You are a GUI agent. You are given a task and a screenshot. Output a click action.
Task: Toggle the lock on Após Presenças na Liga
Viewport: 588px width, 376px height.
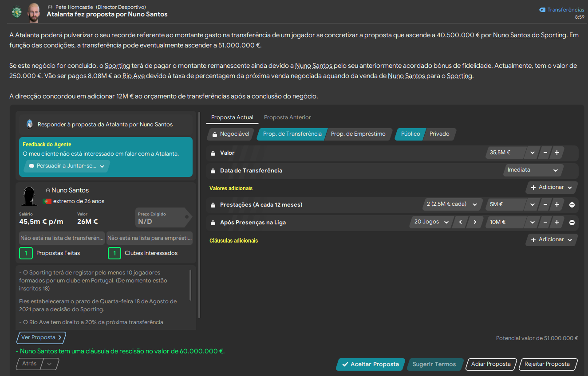(x=213, y=223)
